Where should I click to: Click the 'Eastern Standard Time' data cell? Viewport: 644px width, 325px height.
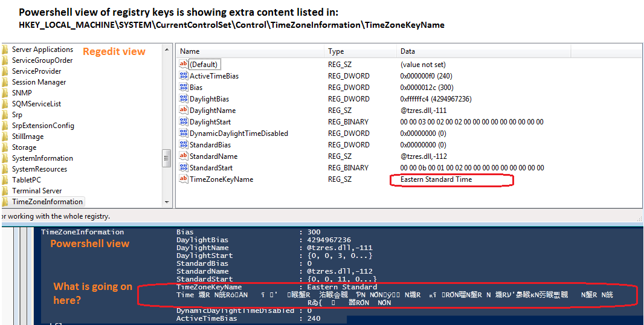pos(436,179)
